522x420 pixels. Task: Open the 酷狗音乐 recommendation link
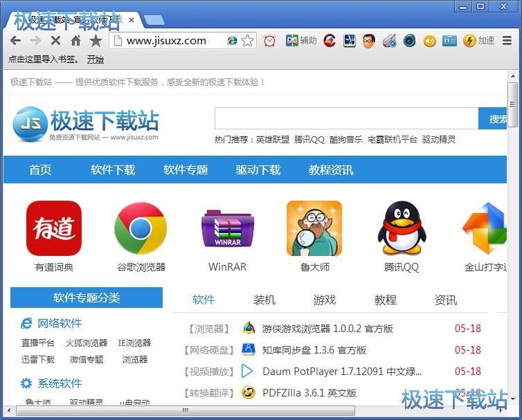(346, 139)
